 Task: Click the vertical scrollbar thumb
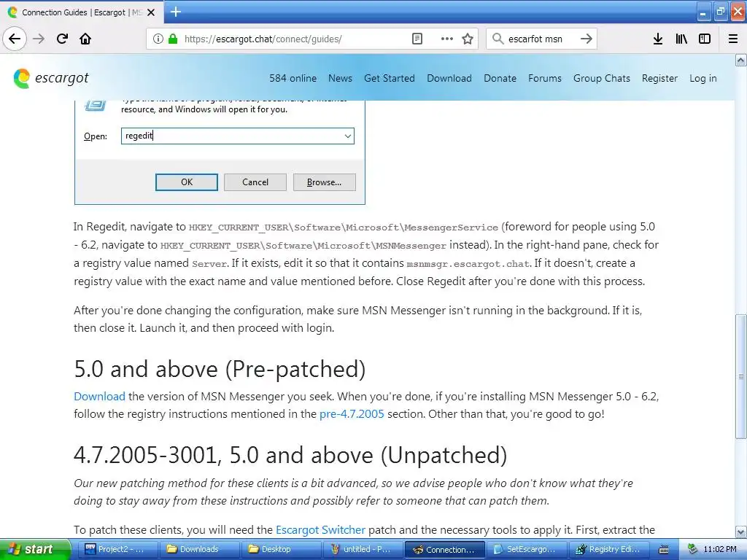741,376
